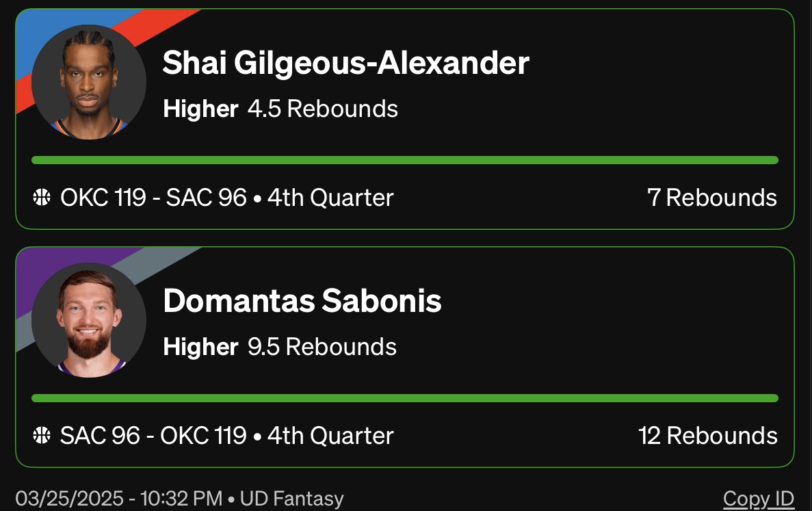
Task: Click the UD Fantasy label
Action: pyautogui.click(x=292, y=499)
